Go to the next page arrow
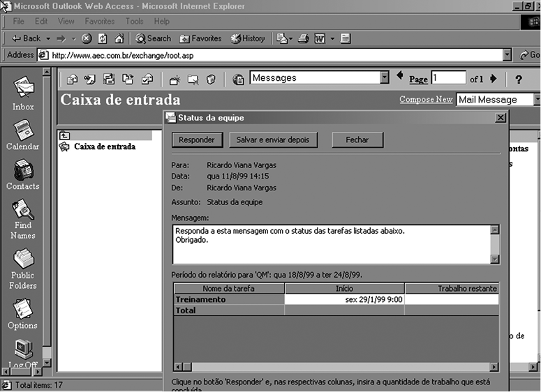The height and width of the screenshot is (392, 541). pos(494,79)
